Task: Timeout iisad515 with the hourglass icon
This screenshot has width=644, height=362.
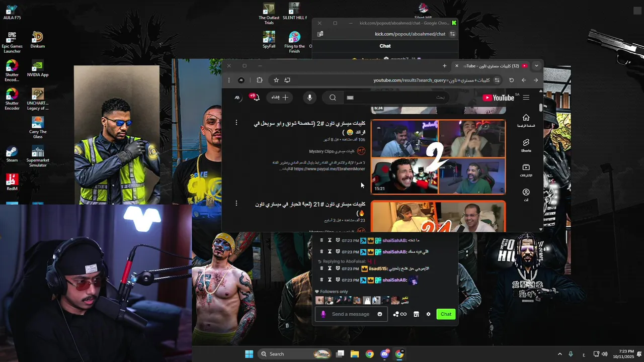Action: click(x=330, y=268)
